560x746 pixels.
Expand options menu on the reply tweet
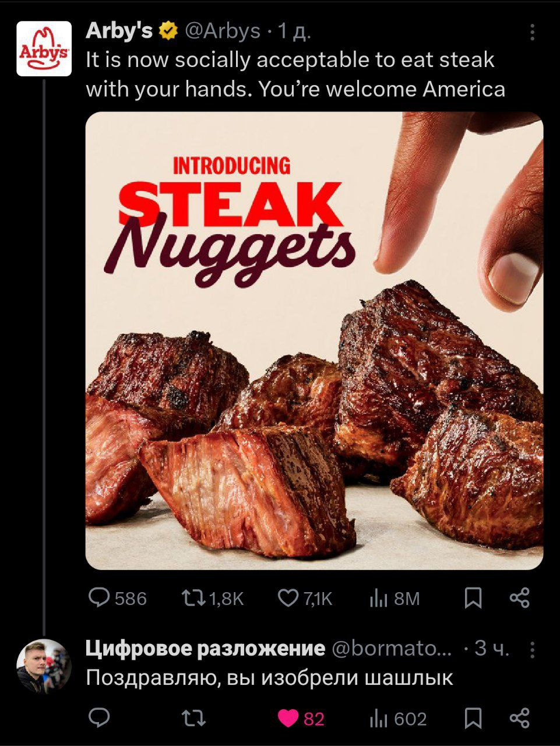532,649
